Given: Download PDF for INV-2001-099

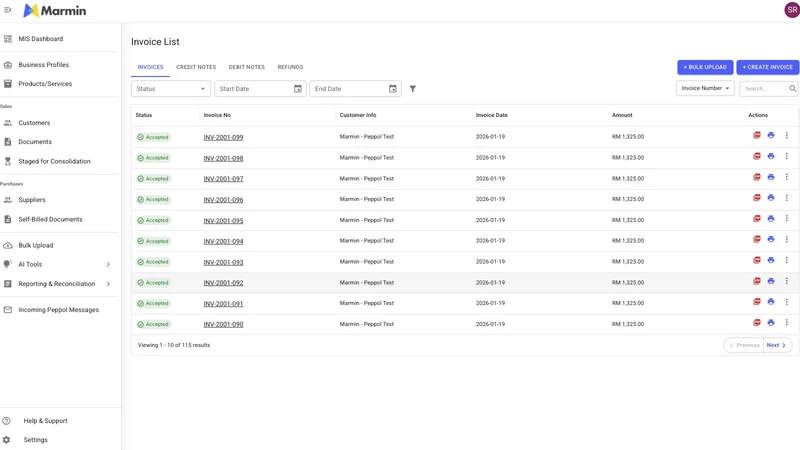Looking at the screenshot, I should [757, 135].
